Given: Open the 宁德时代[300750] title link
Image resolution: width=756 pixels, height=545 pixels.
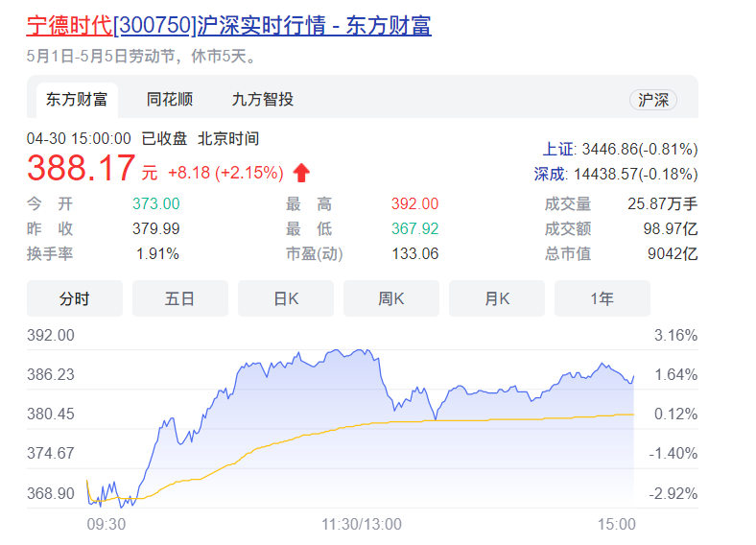Looking at the screenshot, I should coord(229,25).
